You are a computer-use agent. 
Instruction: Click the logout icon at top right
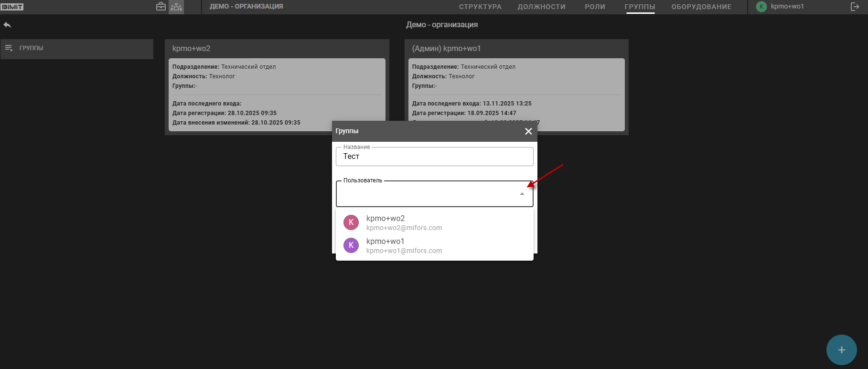coord(855,7)
